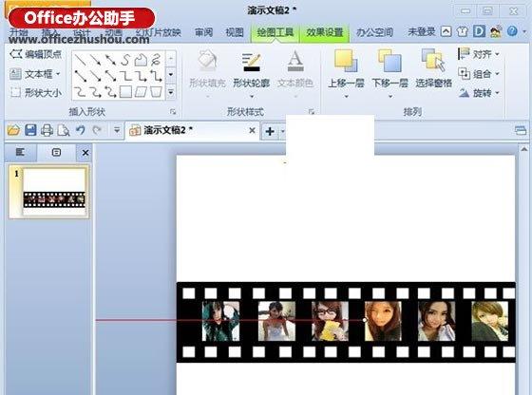Expand the shapes gallery more arrow

click(x=171, y=92)
